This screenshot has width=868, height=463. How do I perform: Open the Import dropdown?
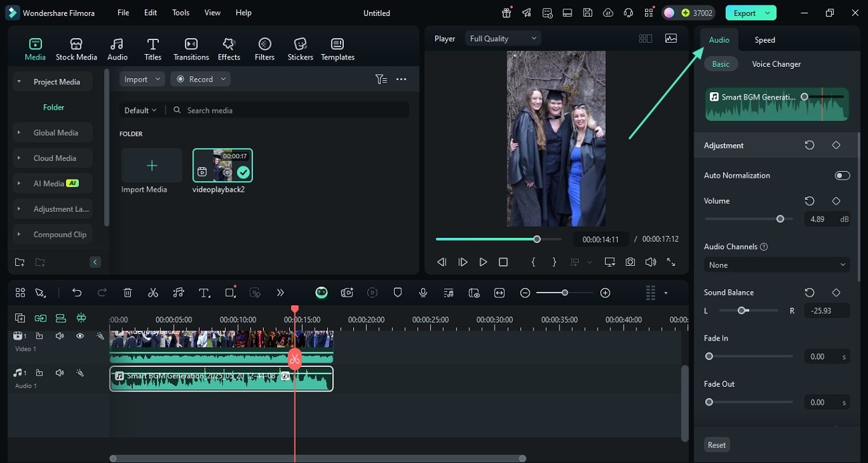point(142,79)
